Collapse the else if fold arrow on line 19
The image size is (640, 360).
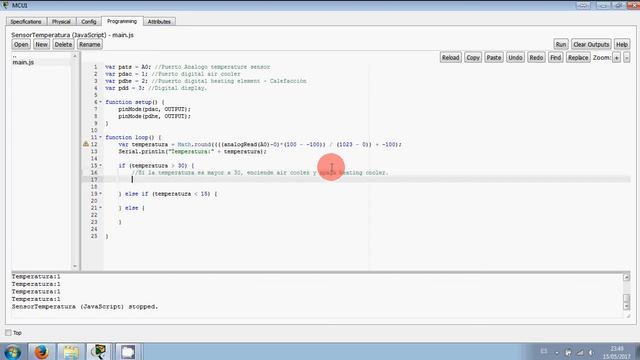100,193
